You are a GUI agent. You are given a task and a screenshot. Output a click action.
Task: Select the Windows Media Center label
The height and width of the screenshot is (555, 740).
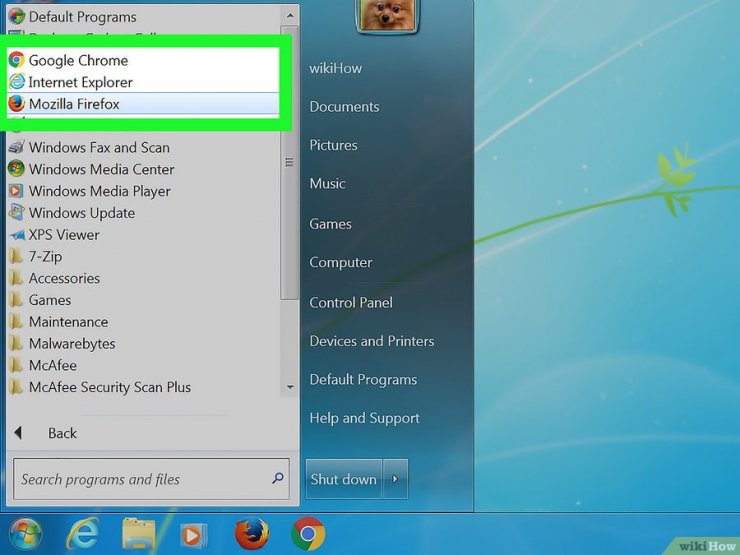click(101, 169)
